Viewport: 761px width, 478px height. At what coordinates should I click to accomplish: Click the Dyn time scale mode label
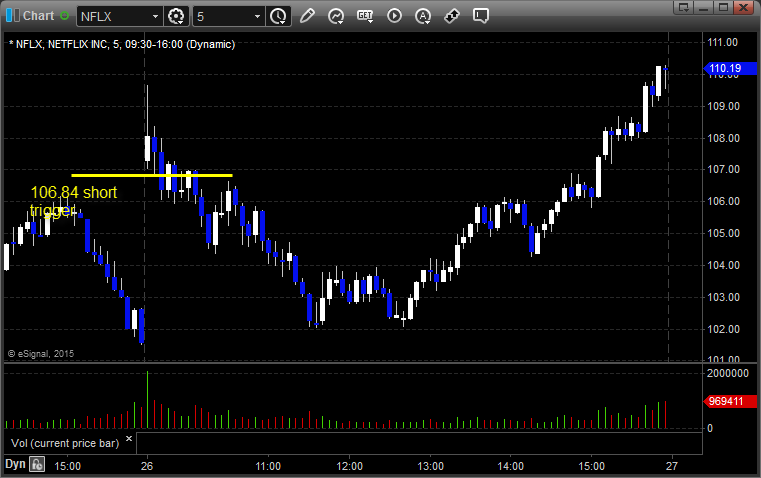coord(15,464)
